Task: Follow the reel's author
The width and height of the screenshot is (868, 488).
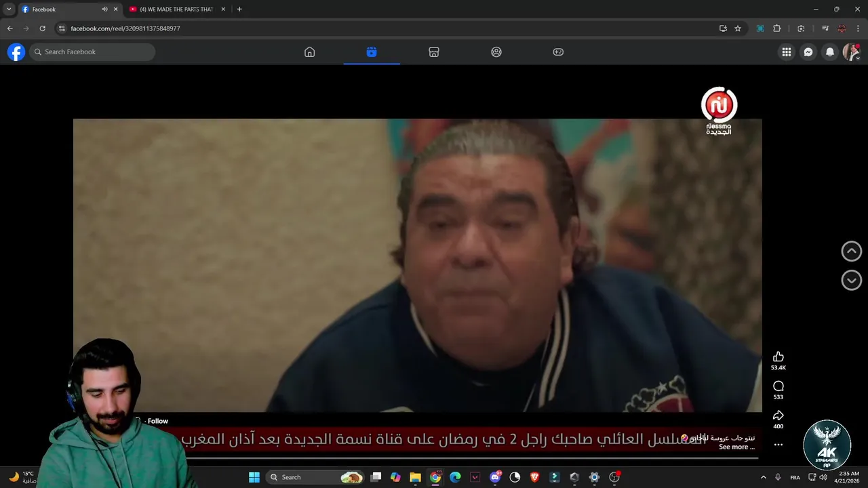Action: [x=158, y=421]
